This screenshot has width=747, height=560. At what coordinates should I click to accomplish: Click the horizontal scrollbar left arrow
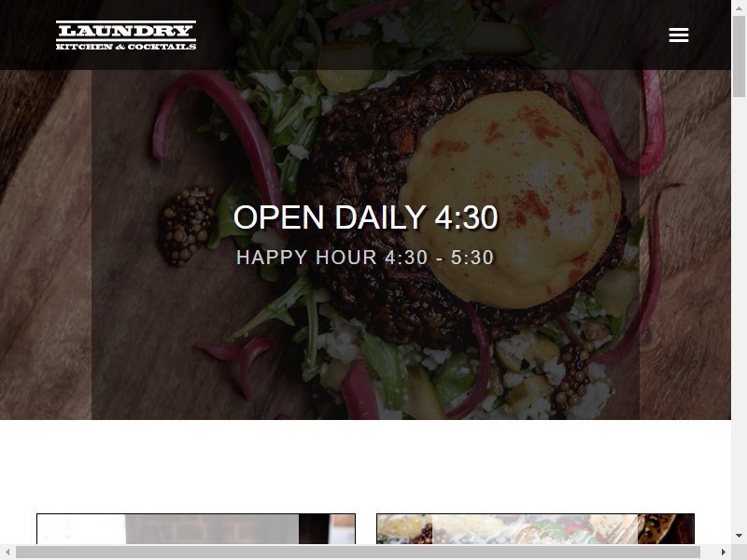click(x=7, y=552)
